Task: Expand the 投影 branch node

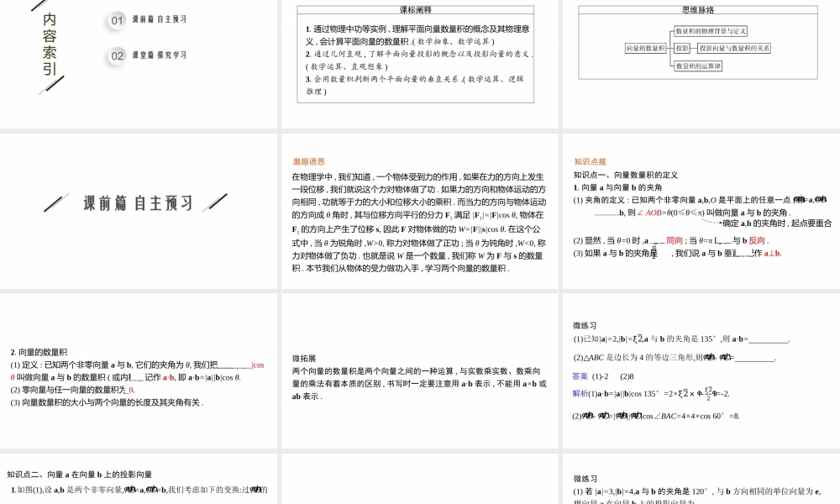Action: (x=682, y=48)
